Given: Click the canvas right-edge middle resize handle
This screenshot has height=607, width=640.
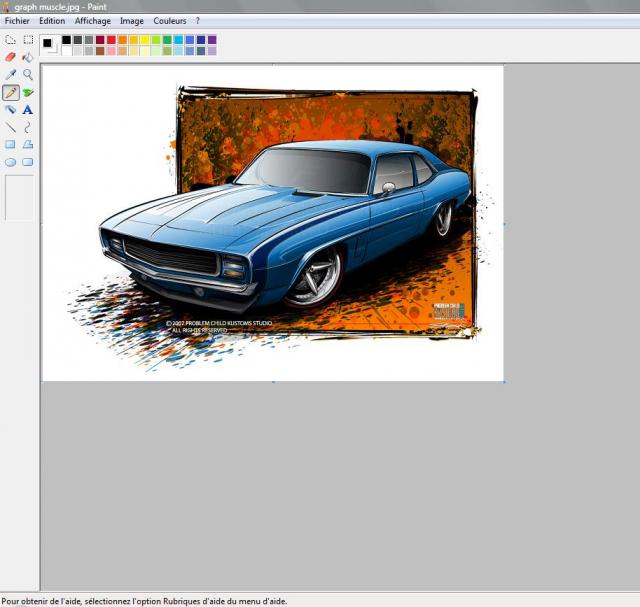Looking at the screenshot, I should (504, 224).
